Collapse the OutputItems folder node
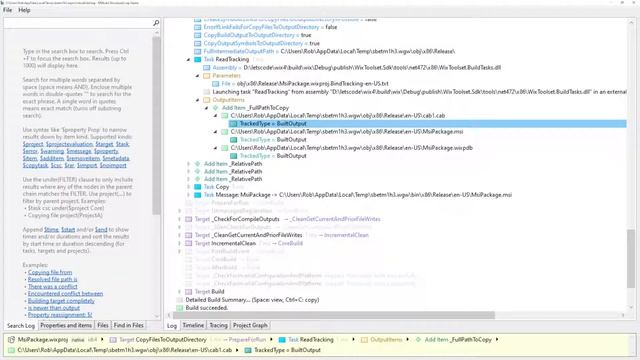 pyautogui.click(x=198, y=100)
